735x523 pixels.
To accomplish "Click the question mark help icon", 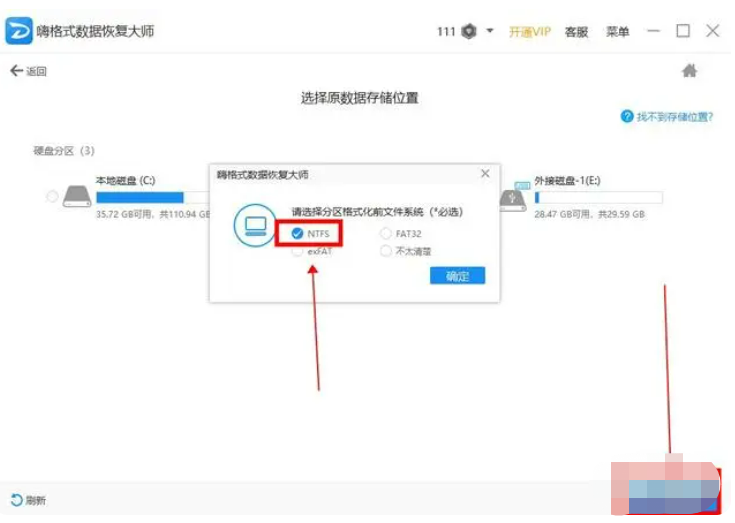I will click(627, 117).
